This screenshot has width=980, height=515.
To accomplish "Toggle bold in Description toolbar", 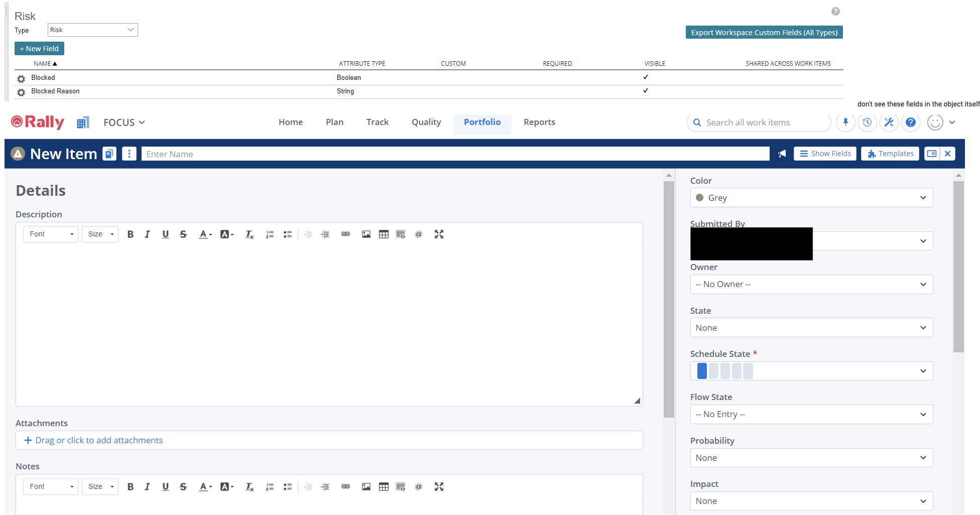I will tap(131, 234).
